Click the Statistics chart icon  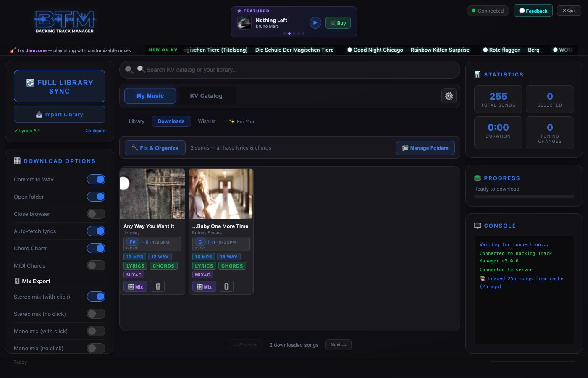[478, 74]
